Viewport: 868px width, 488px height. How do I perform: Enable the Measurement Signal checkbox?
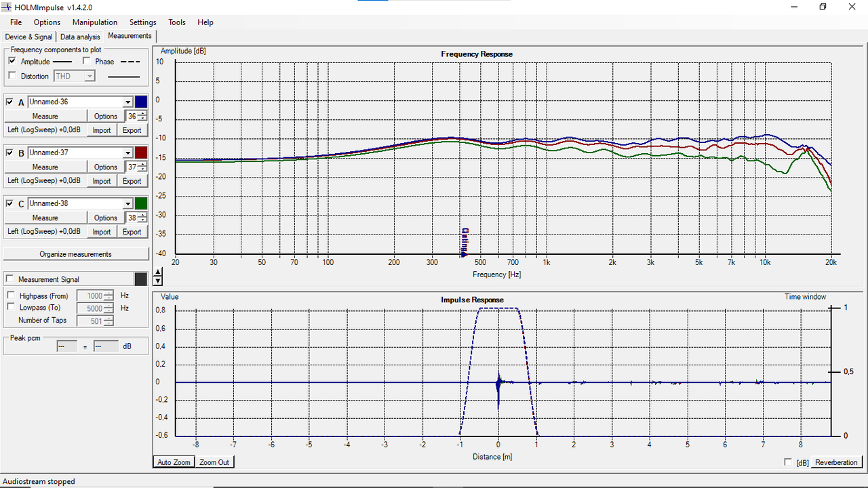pos(9,279)
